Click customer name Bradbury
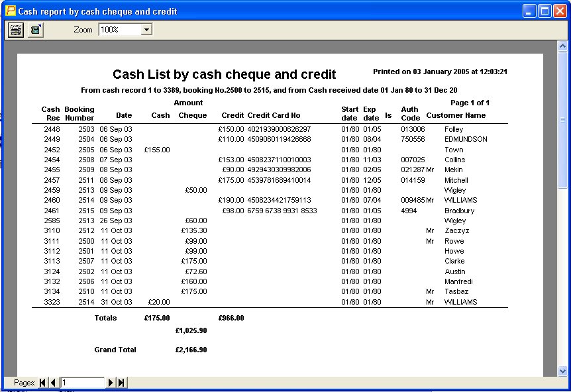Viewport: 571px width, 392px height. (x=459, y=211)
